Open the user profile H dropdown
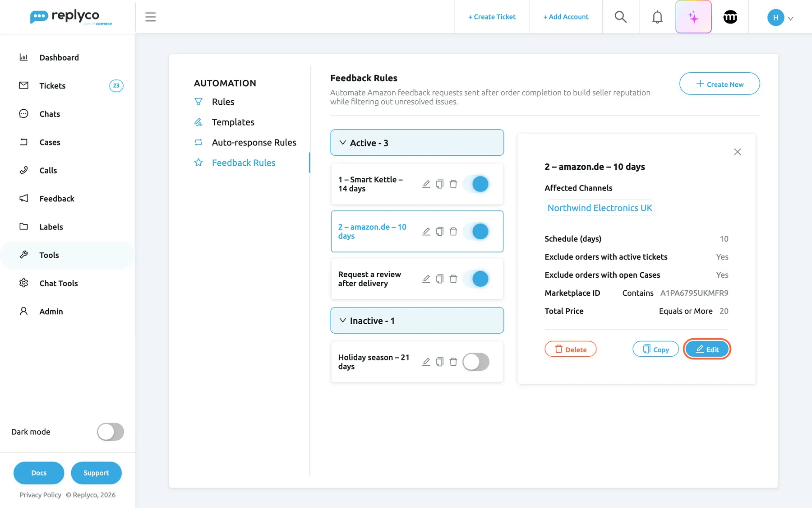 (x=780, y=18)
